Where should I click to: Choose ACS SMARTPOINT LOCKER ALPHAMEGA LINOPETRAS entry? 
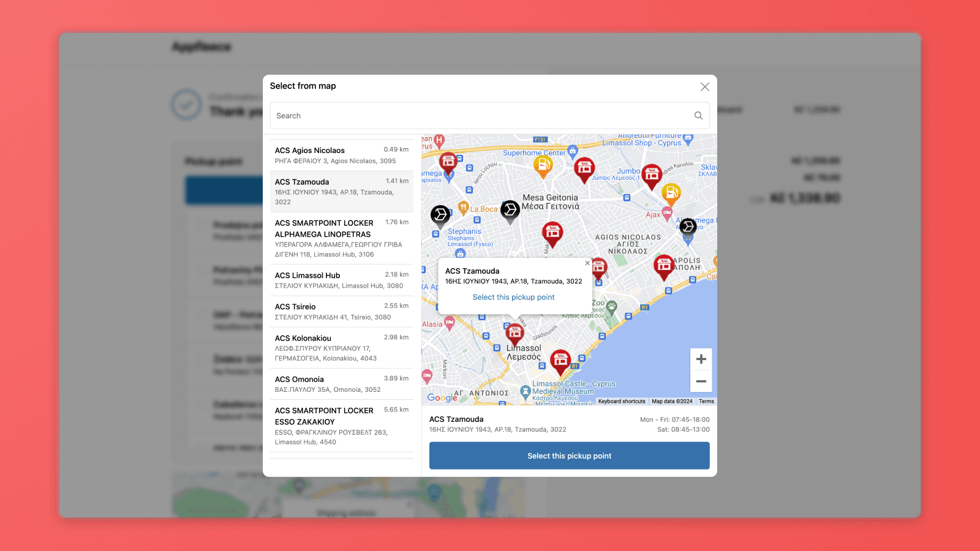pyautogui.click(x=342, y=238)
